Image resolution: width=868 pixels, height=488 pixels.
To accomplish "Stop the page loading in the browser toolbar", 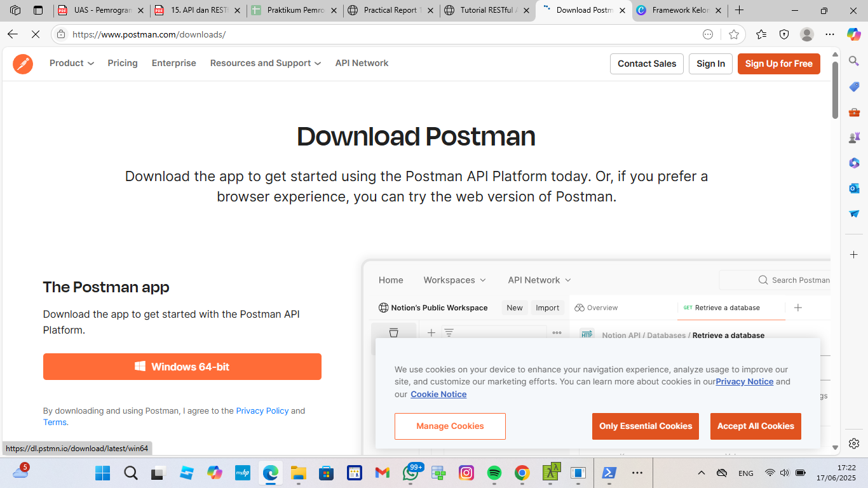I will [x=36, y=34].
